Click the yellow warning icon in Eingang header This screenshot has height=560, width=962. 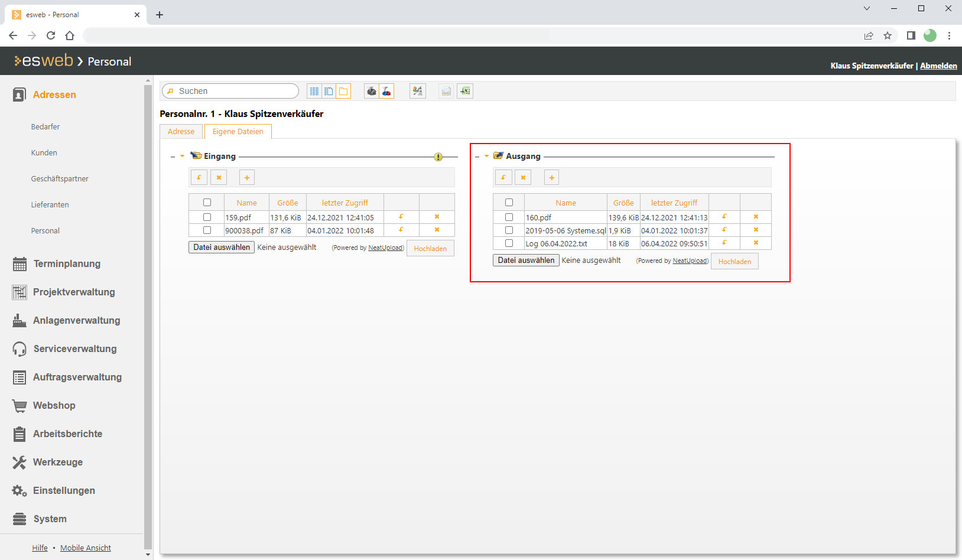tap(438, 157)
